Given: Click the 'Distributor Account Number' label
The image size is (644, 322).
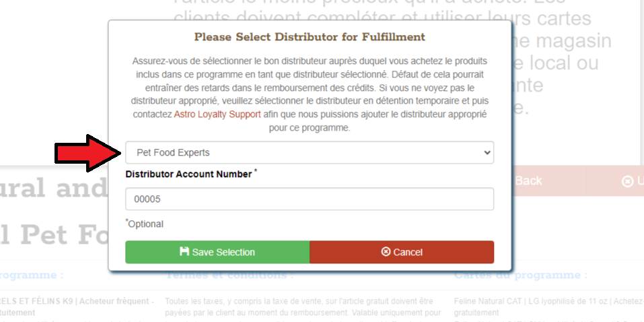Looking at the screenshot, I should pyautogui.click(x=188, y=174).
